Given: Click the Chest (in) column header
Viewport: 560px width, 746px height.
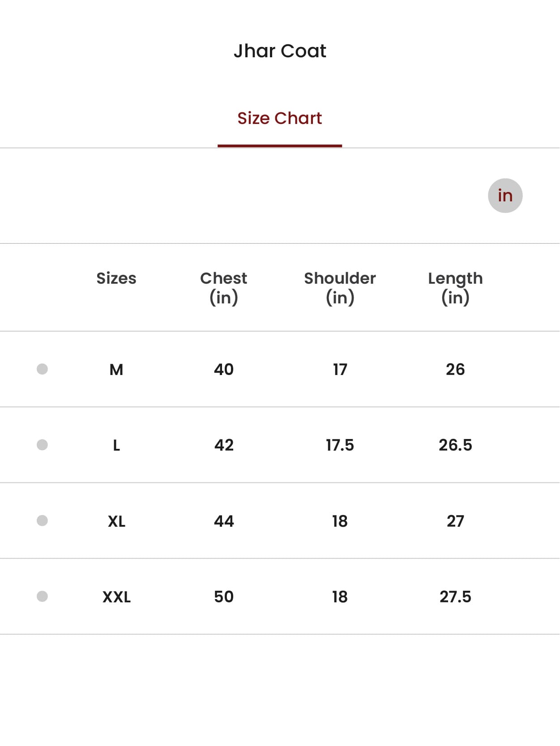Looking at the screenshot, I should click(x=223, y=287).
